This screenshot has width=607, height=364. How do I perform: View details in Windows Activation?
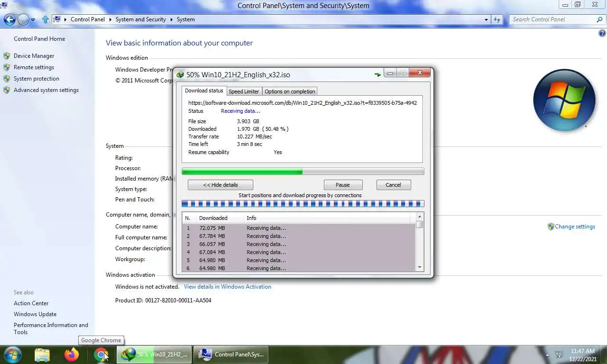click(228, 287)
